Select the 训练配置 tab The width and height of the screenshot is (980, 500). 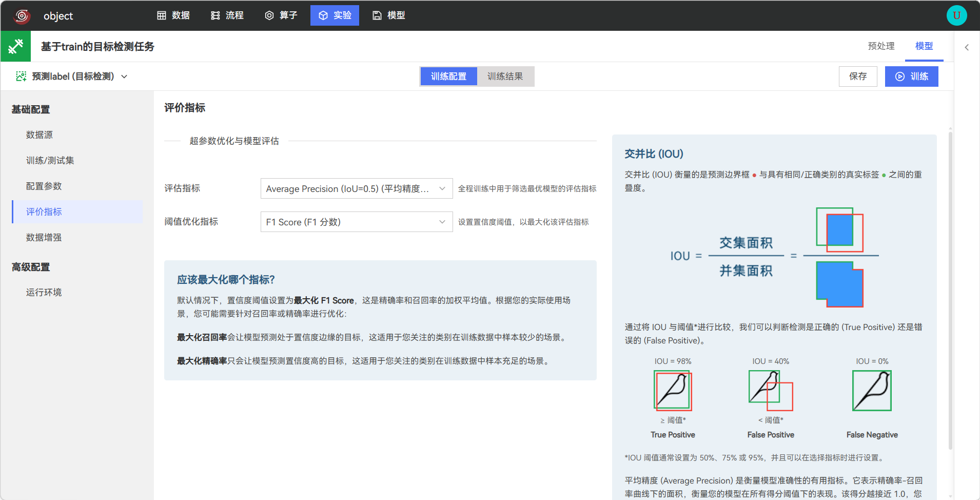[449, 76]
